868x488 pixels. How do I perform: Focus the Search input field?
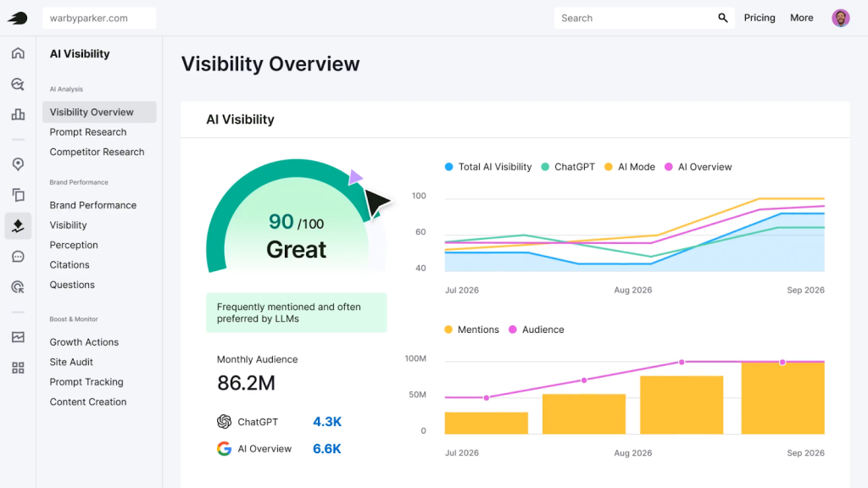644,18
